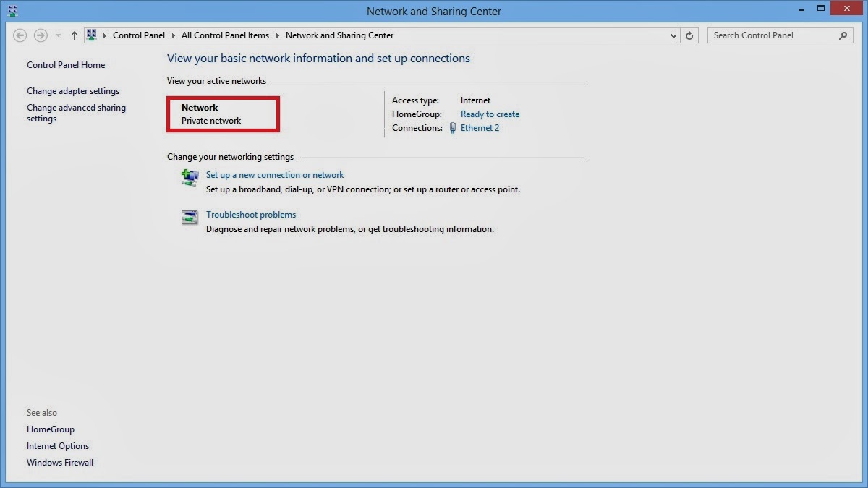Click the Forward navigation arrow
Viewport: 868px width, 488px height.
[41, 35]
